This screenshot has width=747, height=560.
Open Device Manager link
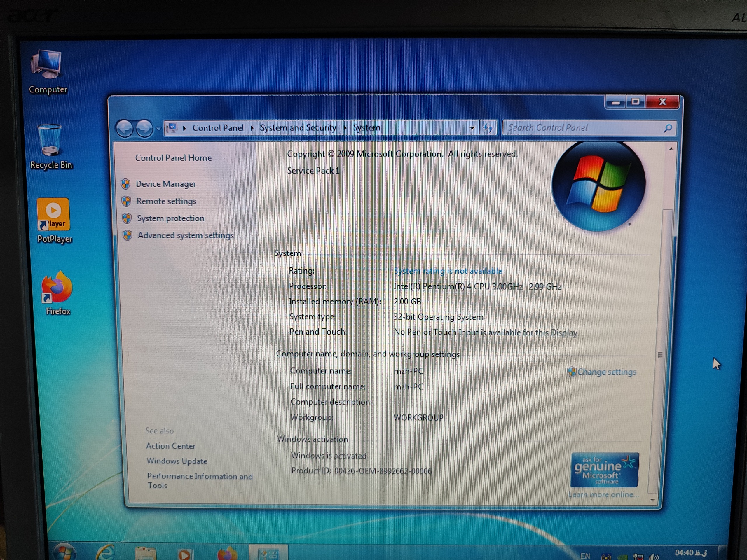coord(165,184)
